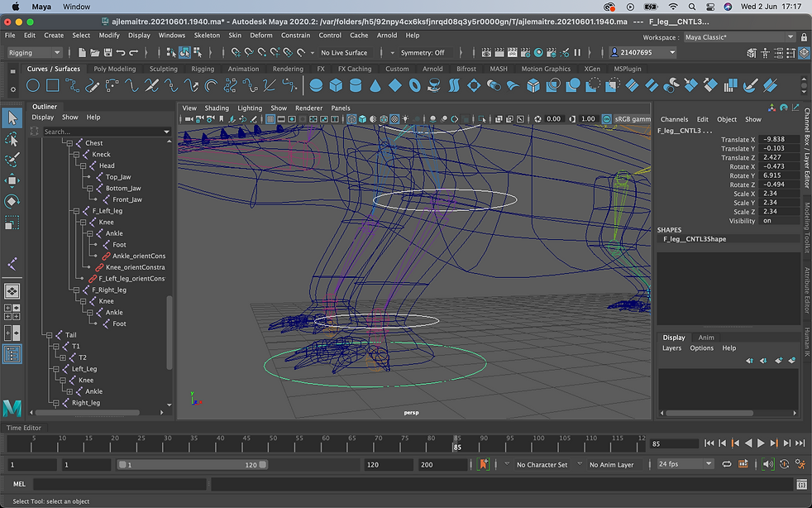Click the Redo arrow icon
Screen dimensions: 812x508
click(134, 52)
